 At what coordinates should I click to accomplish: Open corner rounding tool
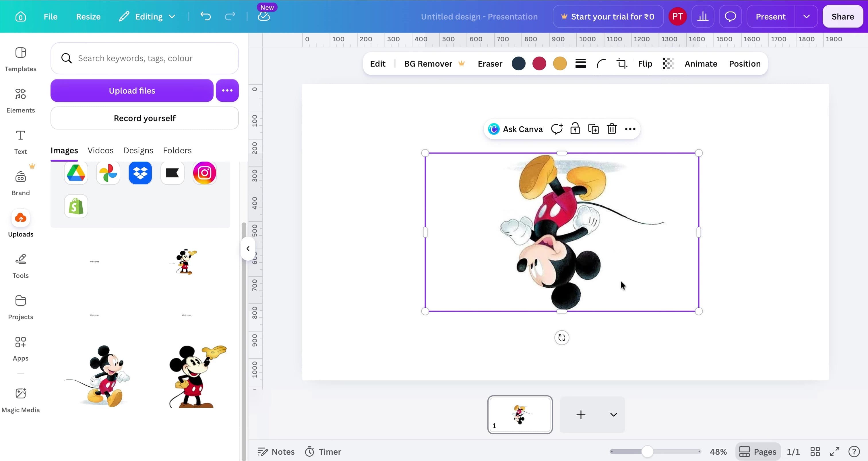click(601, 63)
